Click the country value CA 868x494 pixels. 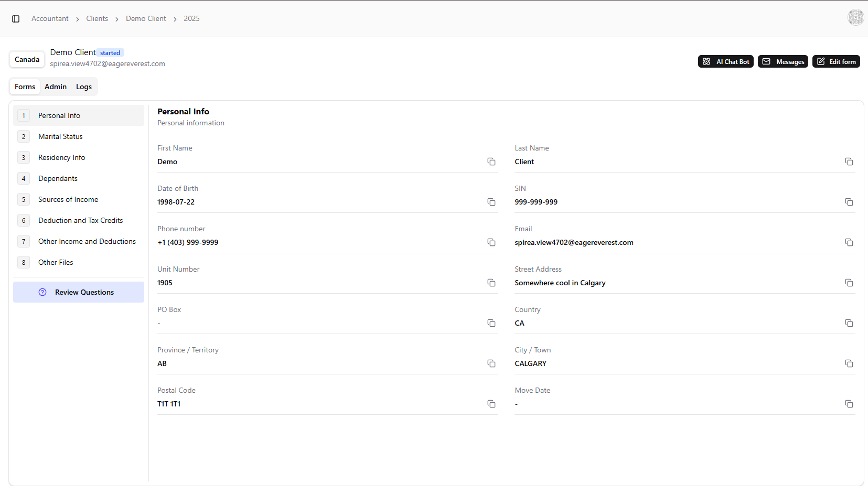coord(519,323)
